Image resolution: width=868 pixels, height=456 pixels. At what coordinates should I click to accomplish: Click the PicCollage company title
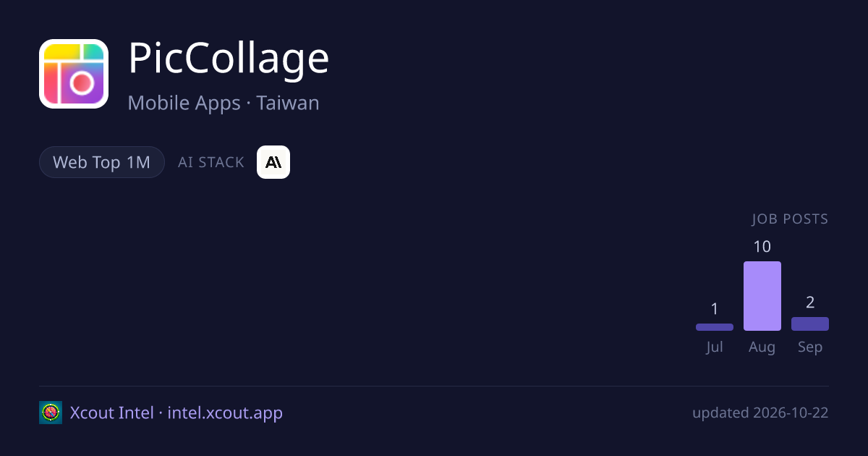229,59
